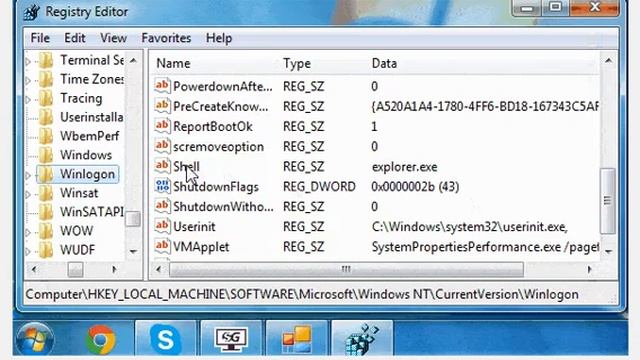The width and height of the screenshot is (640, 360).
Task: Select the Windows key in tree
Action: (86, 155)
